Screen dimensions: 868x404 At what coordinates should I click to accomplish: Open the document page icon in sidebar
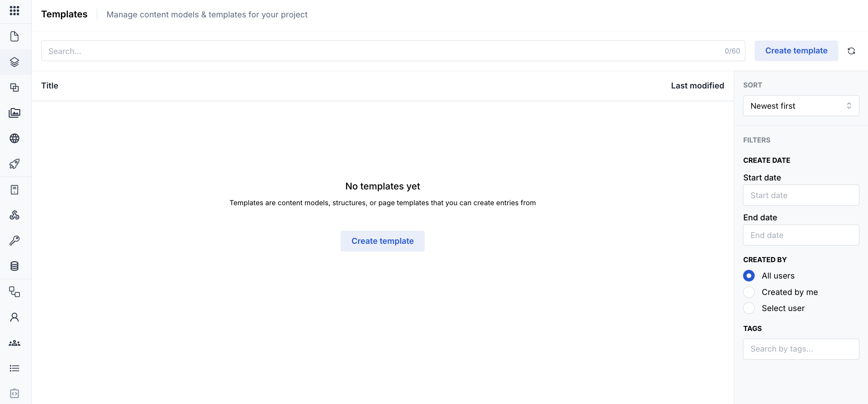pos(14,36)
